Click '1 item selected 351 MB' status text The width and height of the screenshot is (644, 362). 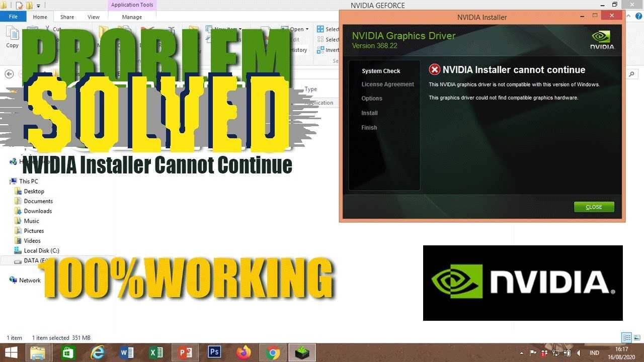point(61,338)
